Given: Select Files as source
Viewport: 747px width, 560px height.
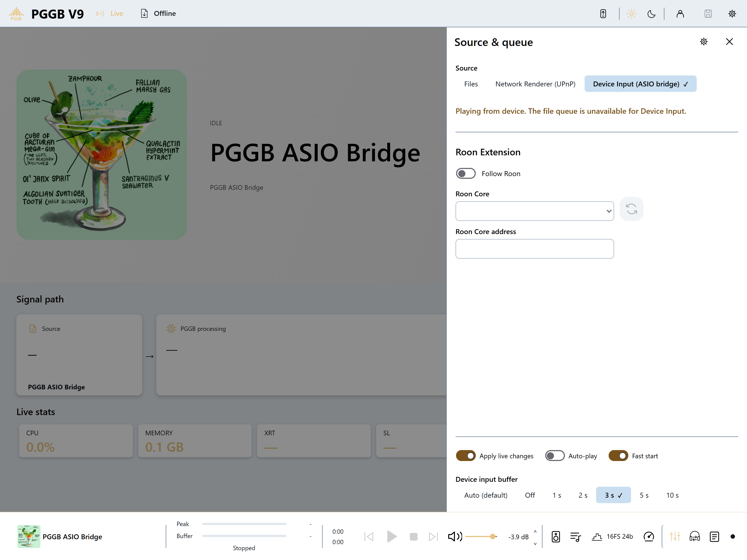Looking at the screenshot, I should (471, 84).
